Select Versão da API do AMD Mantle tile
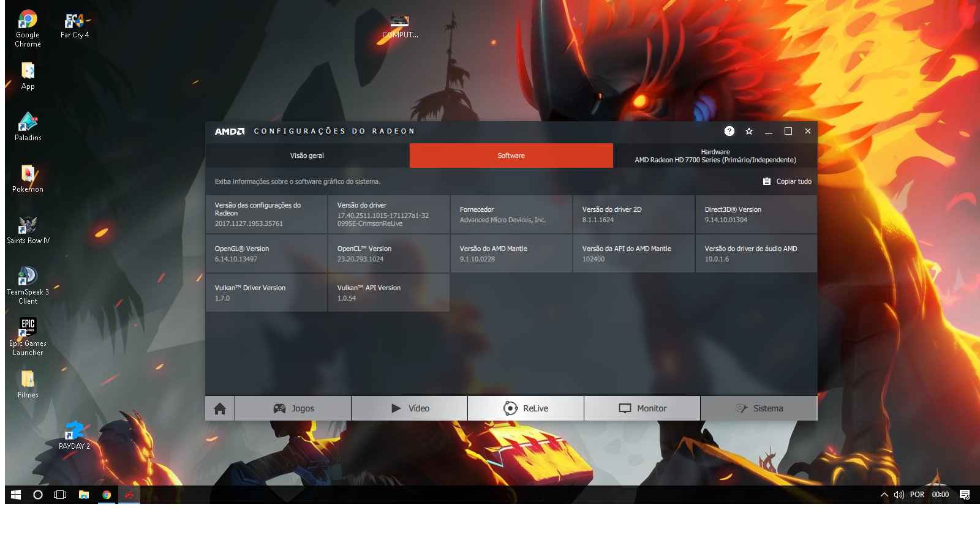The height and width of the screenshot is (551, 980). coord(634,253)
